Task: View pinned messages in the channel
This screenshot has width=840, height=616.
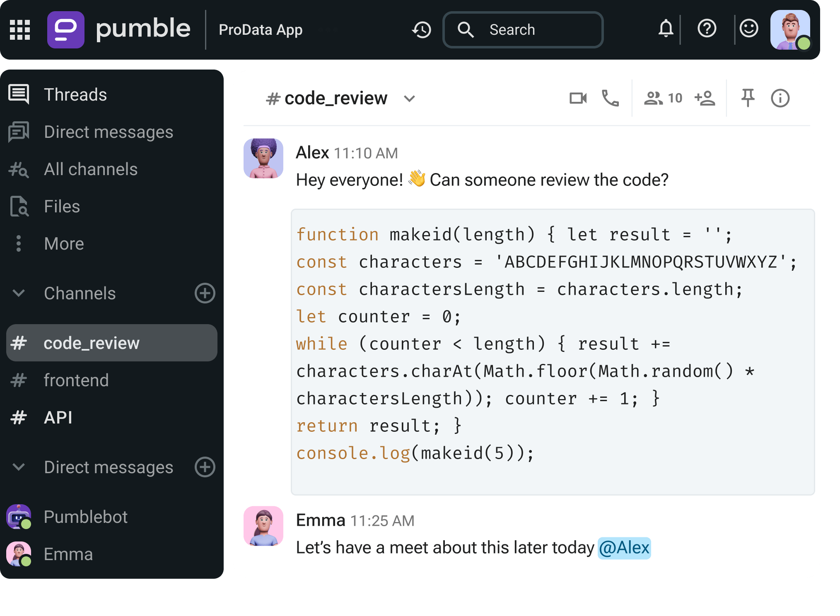Action: [748, 98]
